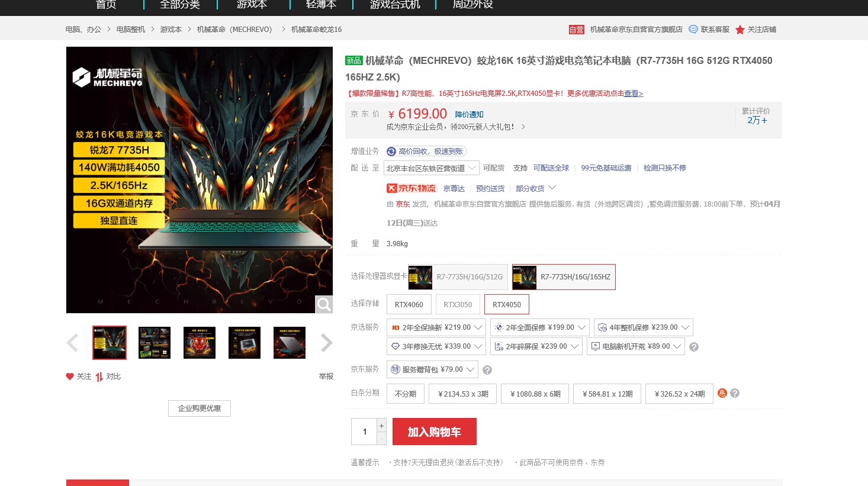The height and width of the screenshot is (486, 868).
Task: Select RTX3050 option
Action: click(458, 305)
